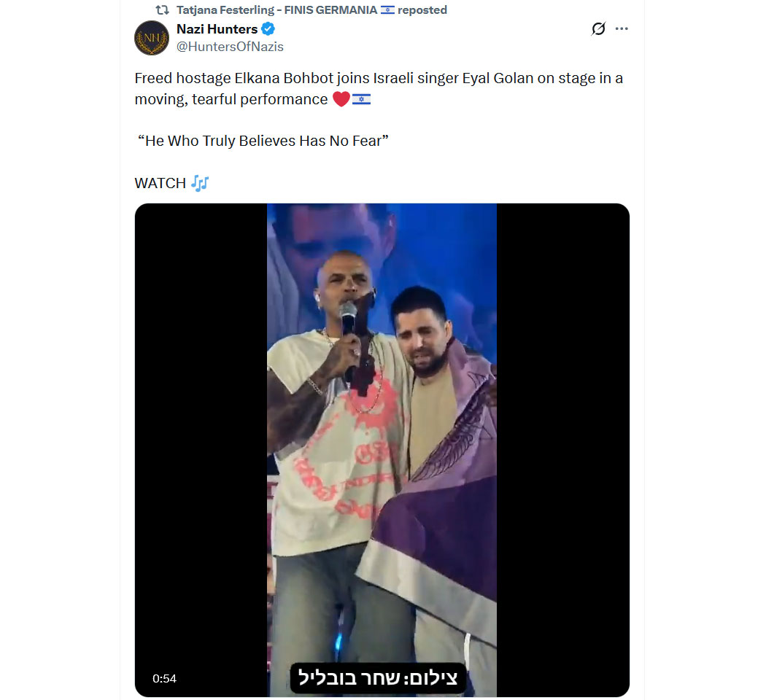
Task: Open the three-dot More options menu
Action: coord(622,29)
